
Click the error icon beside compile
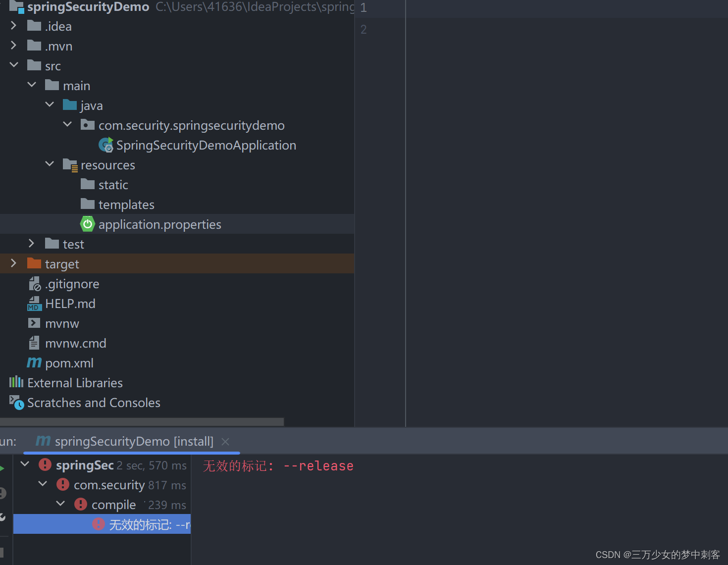81,504
